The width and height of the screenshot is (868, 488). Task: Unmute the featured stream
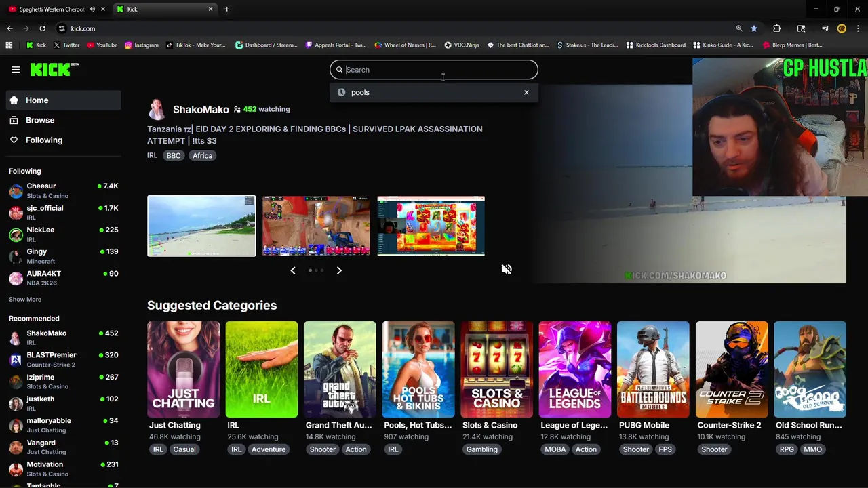tap(507, 269)
